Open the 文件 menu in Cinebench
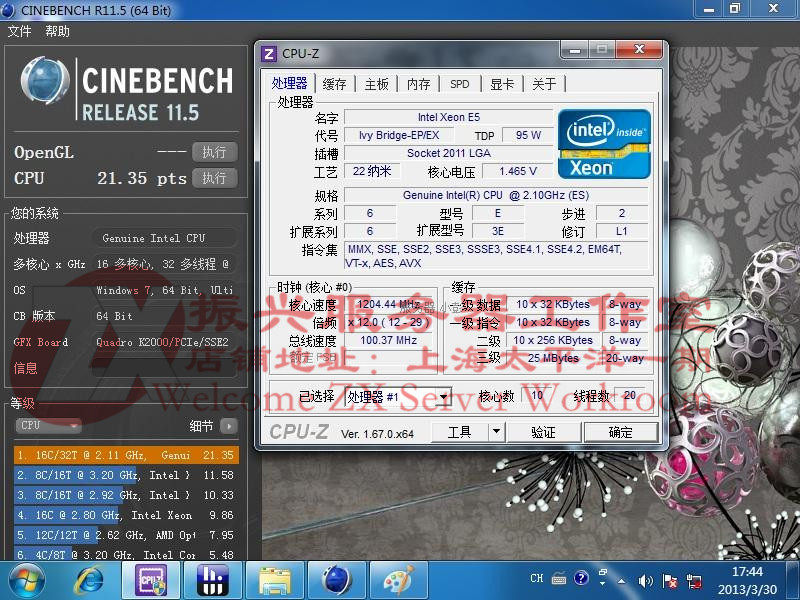This screenshot has height=600, width=800. point(19,31)
